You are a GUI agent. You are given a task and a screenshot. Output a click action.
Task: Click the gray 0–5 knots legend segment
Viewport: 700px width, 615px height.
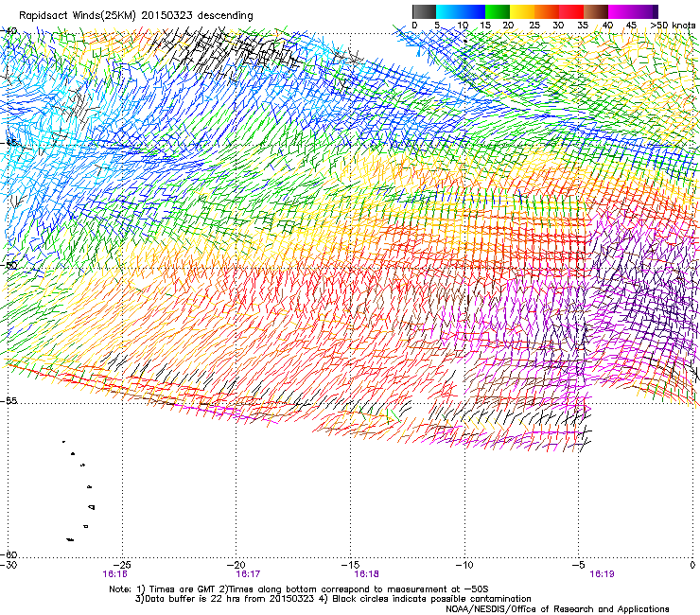click(x=424, y=11)
